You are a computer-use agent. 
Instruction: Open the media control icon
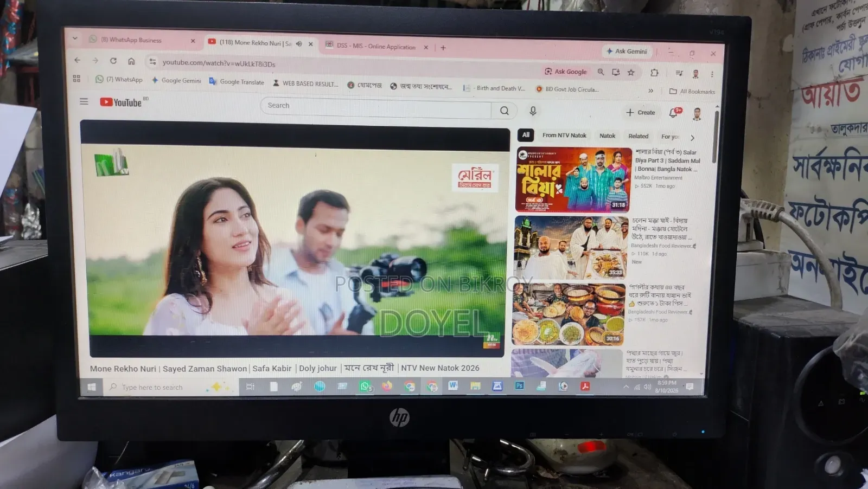pyautogui.click(x=679, y=73)
